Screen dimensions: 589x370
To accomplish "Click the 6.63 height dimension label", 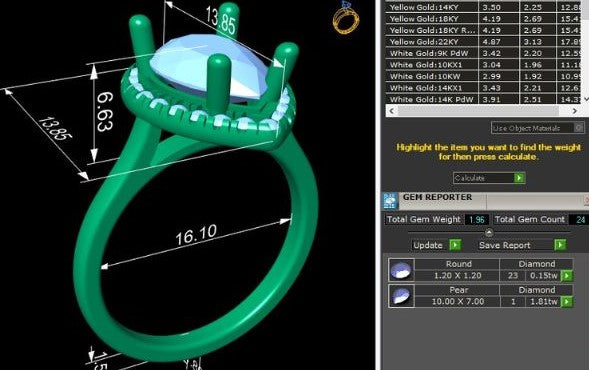I will (105, 112).
